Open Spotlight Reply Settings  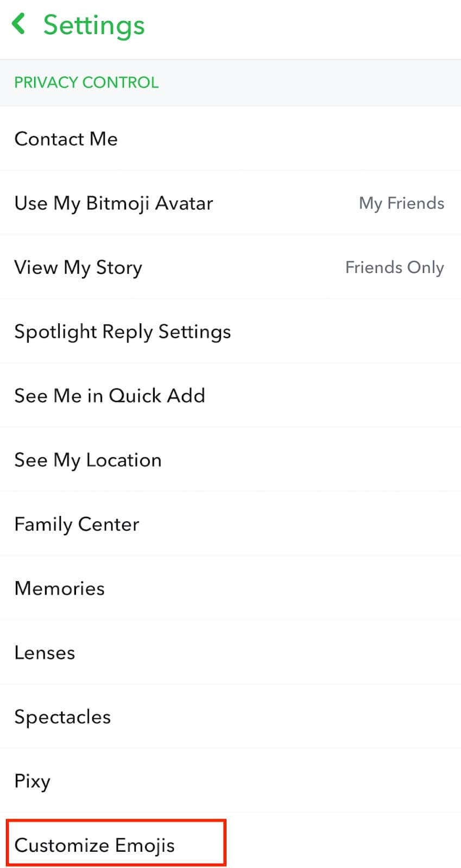[x=123, y=331]
